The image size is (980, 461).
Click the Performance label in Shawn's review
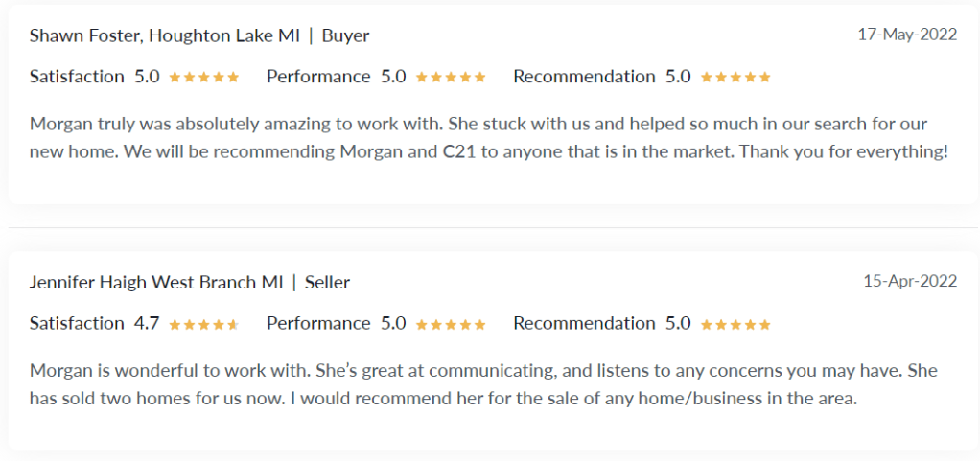coord(318,77)
